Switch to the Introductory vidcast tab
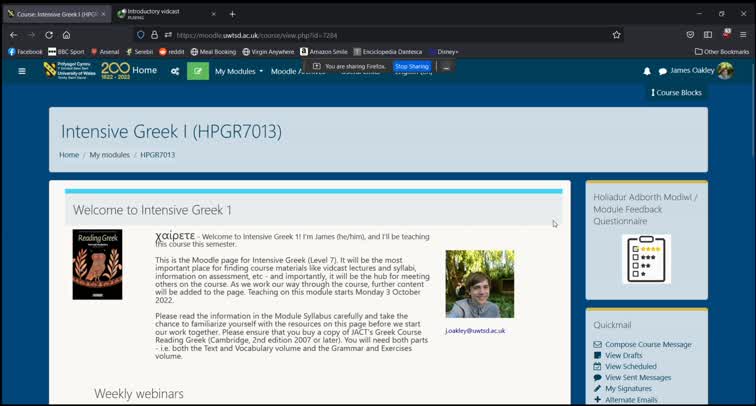The width and height of the screenshot is (756, 406). tap(160, 14)
